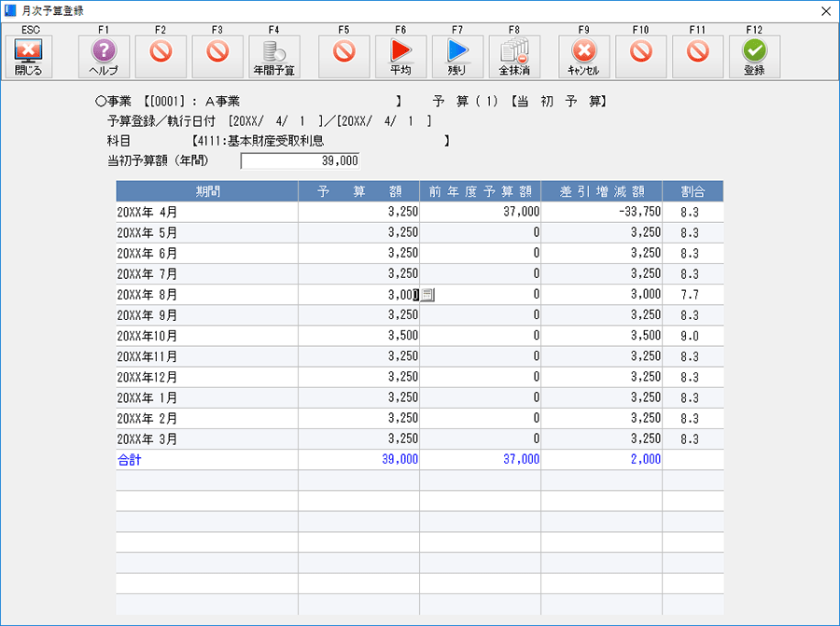
Task: Click the 9.0 割合 cell for 10月
Action: (693, 336)
